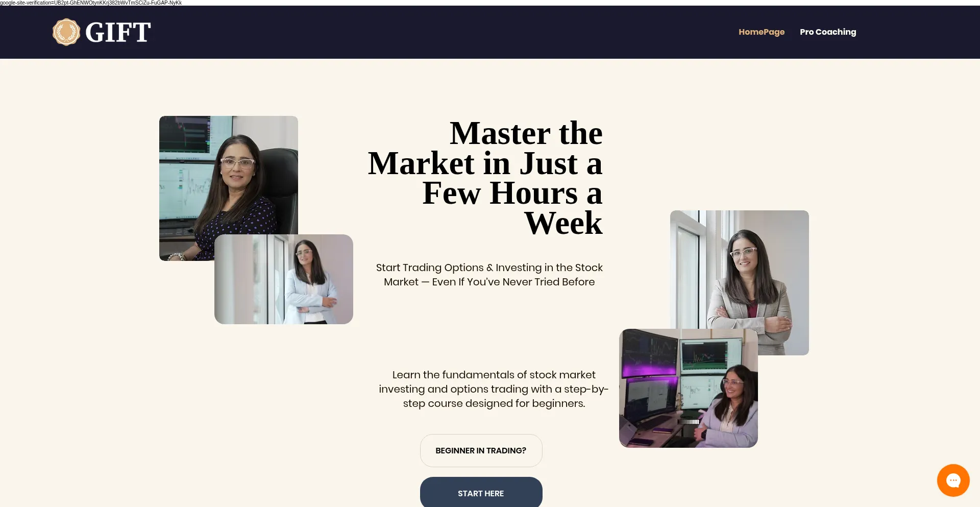Viewport: 980px width, 507px height.
Task: Click the google-site-verification text at top
Action: 91,3
